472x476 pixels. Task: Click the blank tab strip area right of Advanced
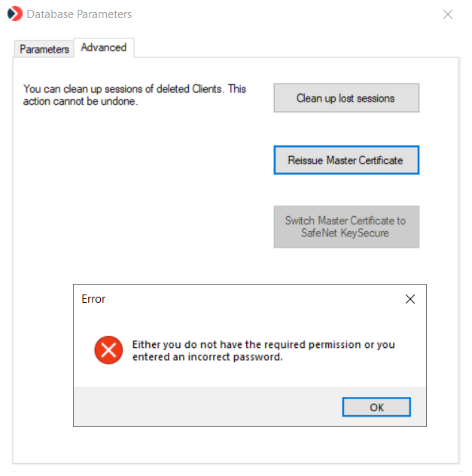click(x=294, y=47)
